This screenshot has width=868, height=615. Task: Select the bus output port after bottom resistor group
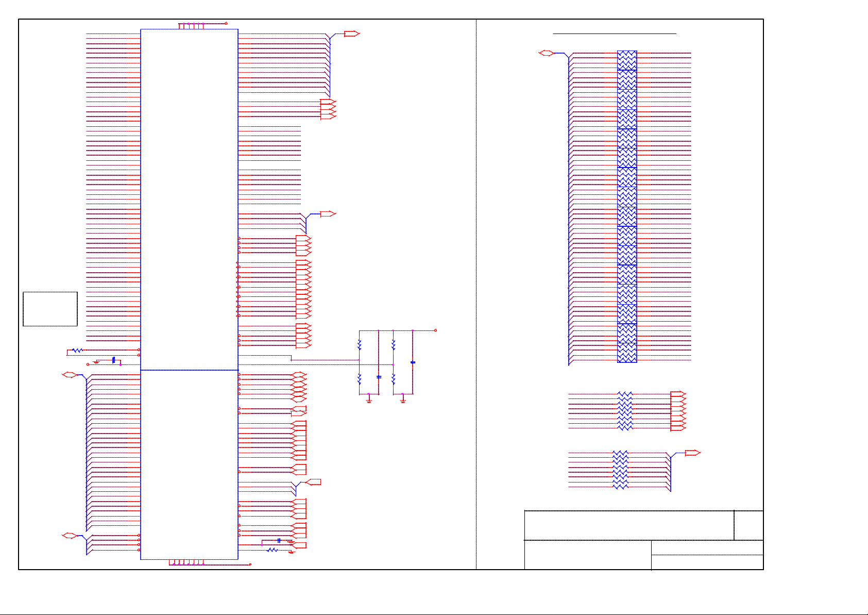click(x=693, y=453)
